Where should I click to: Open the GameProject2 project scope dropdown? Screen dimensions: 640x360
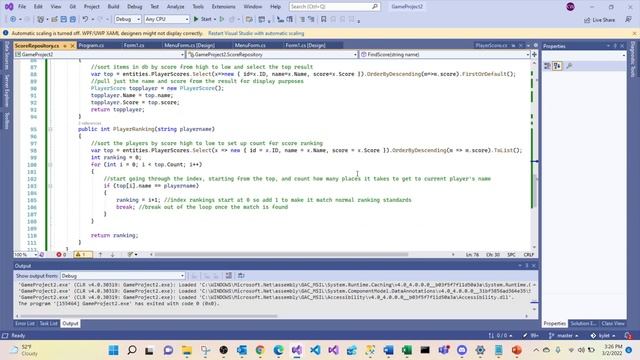tap(99, 54)
